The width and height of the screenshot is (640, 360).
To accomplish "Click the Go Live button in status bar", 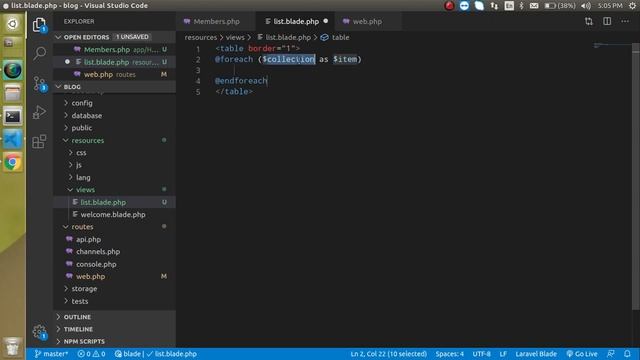I will point(582,354).
